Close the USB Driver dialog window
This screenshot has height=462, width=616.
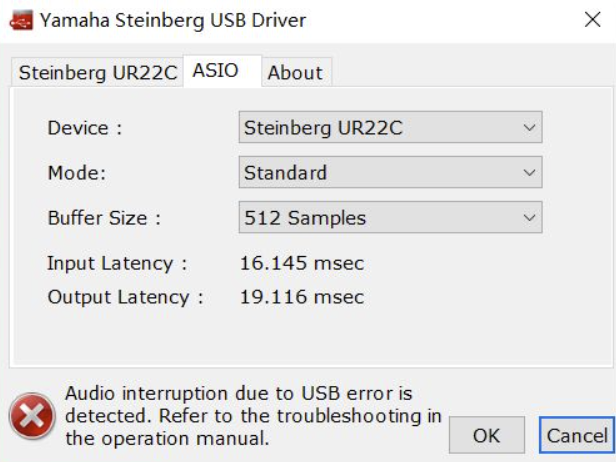point(591,20)
